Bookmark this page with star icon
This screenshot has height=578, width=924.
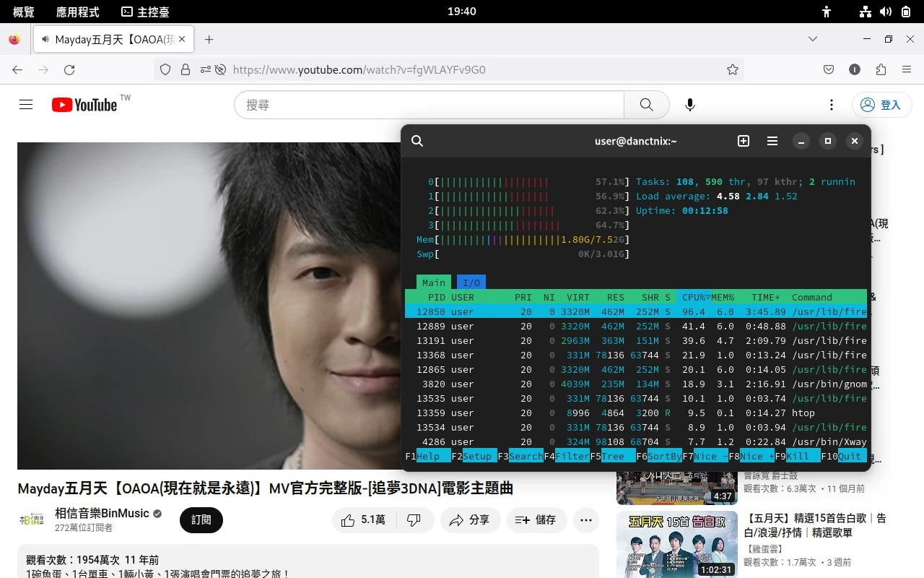point(733,70)
